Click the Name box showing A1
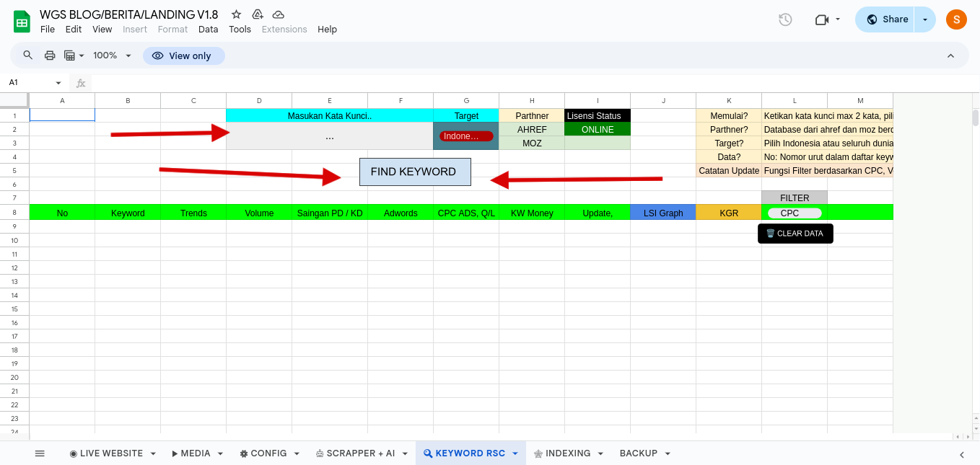Screen dimensions: 980x465 (x=29, y=83)
